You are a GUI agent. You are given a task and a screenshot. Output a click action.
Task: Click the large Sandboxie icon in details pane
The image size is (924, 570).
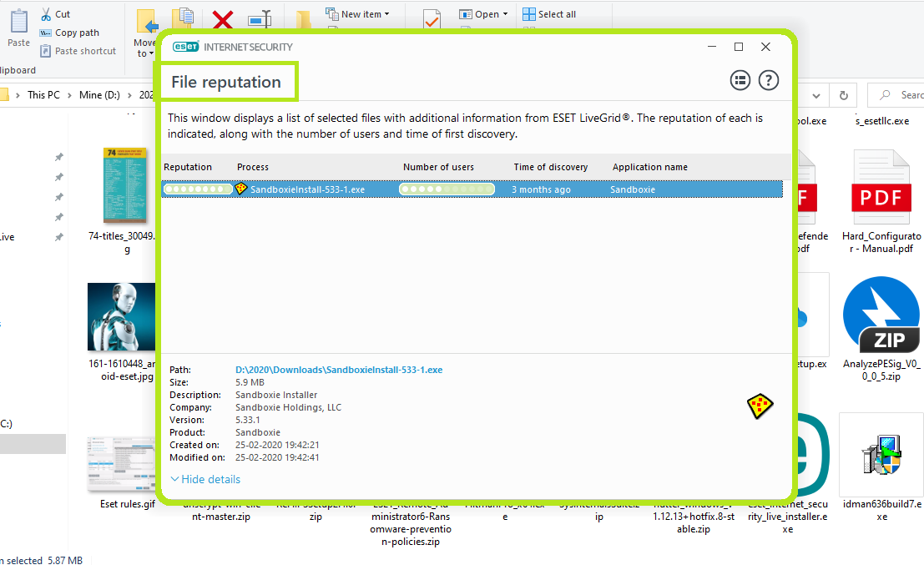click(x=760, y=406)
